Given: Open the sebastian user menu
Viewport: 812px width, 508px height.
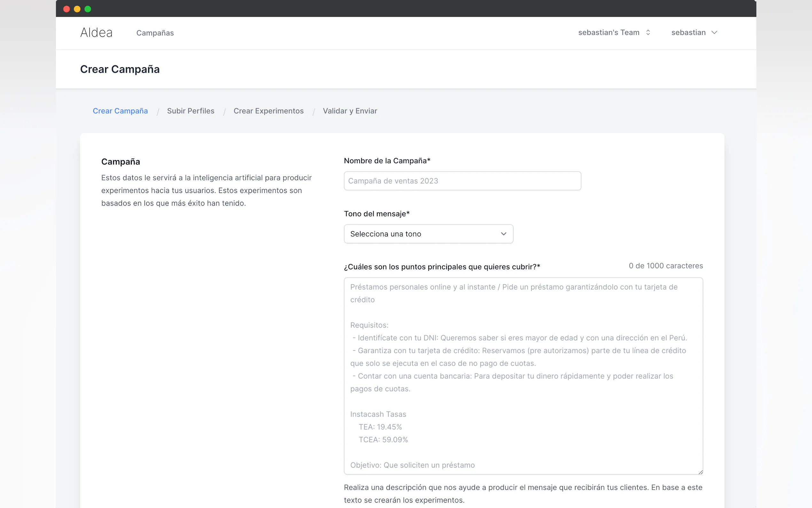Looking at the screenshot, I should (x=688, y=33).
